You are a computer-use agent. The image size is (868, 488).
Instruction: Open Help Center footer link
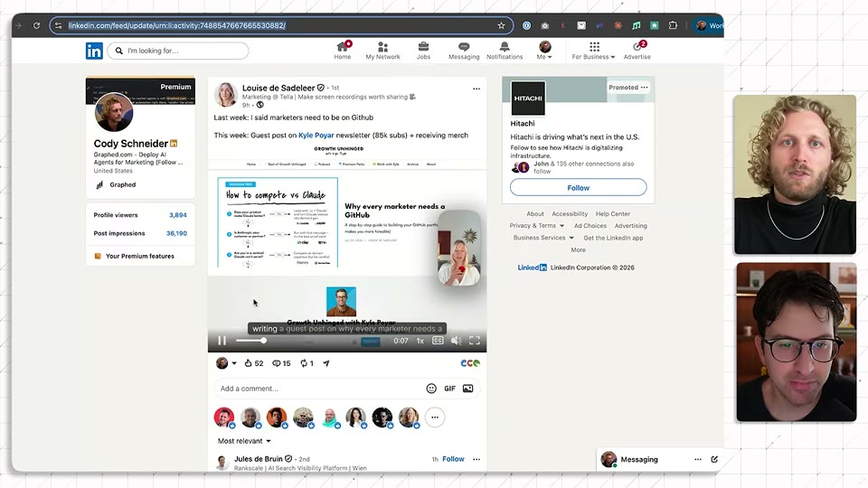click(x=613, y=214)
